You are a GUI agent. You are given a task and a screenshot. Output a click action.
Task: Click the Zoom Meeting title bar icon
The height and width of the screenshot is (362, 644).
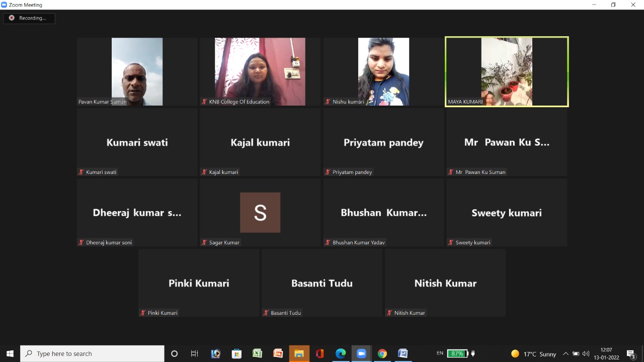coord(4,5)
